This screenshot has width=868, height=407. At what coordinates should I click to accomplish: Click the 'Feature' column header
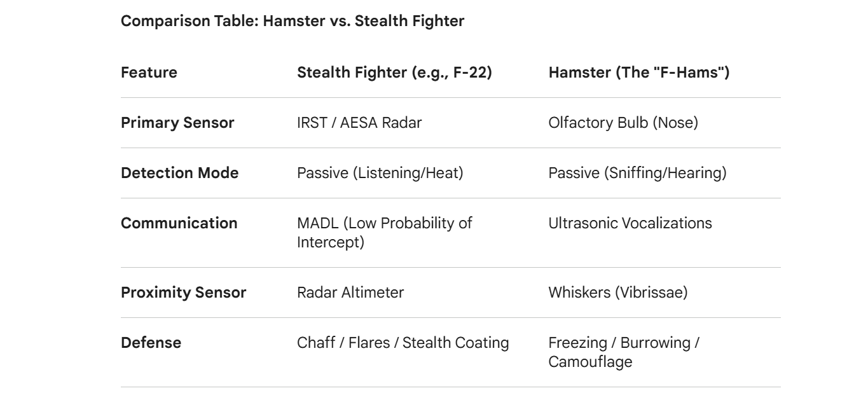(149, 72)
